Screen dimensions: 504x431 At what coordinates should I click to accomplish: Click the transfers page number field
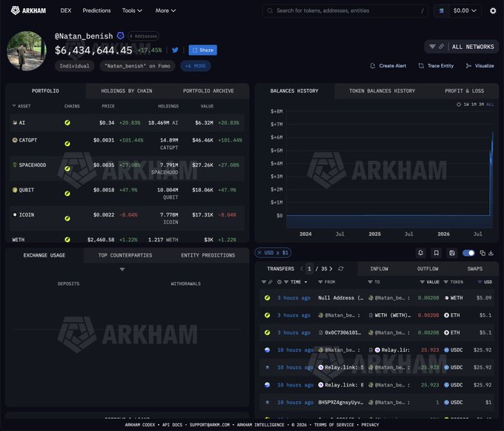coord(309,269)
